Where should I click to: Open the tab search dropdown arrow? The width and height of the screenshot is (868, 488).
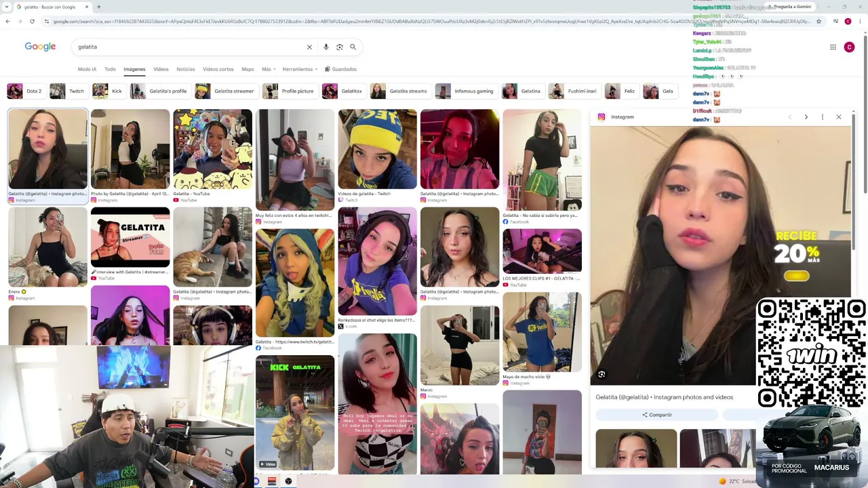coord(7,7)
